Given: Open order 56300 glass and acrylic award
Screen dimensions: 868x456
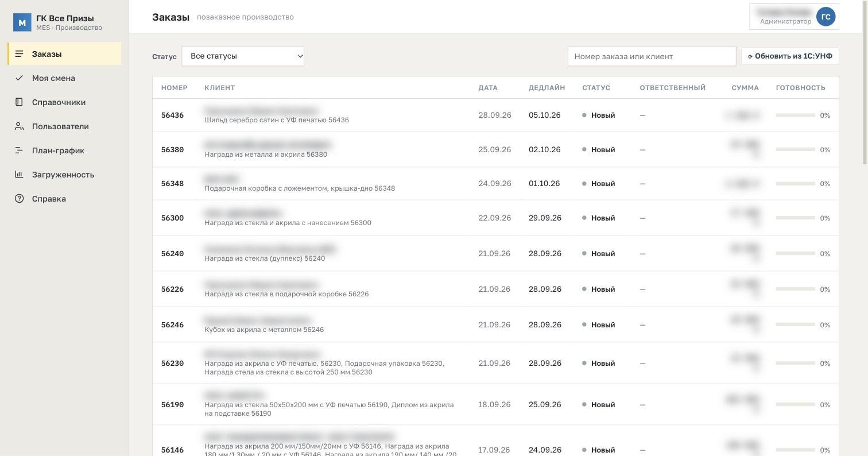Looking at the screenshot, I should coord(288,223).
